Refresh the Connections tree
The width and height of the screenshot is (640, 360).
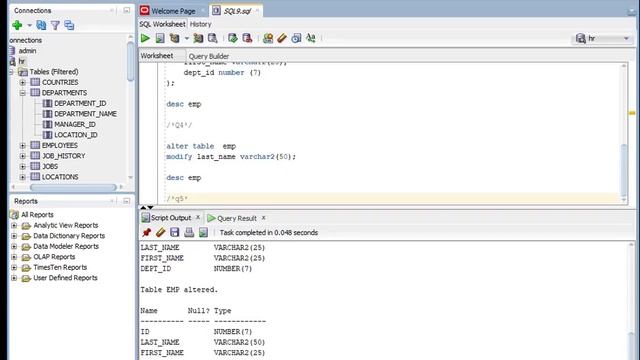click(41, 25)
